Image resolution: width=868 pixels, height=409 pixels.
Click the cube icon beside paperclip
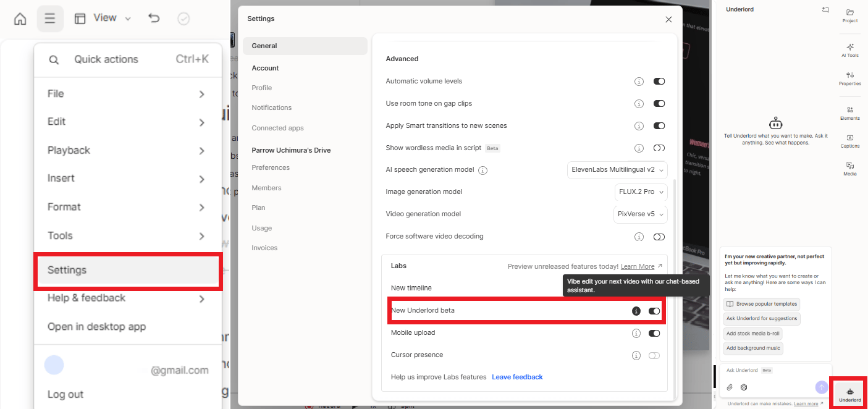[744, 387]
